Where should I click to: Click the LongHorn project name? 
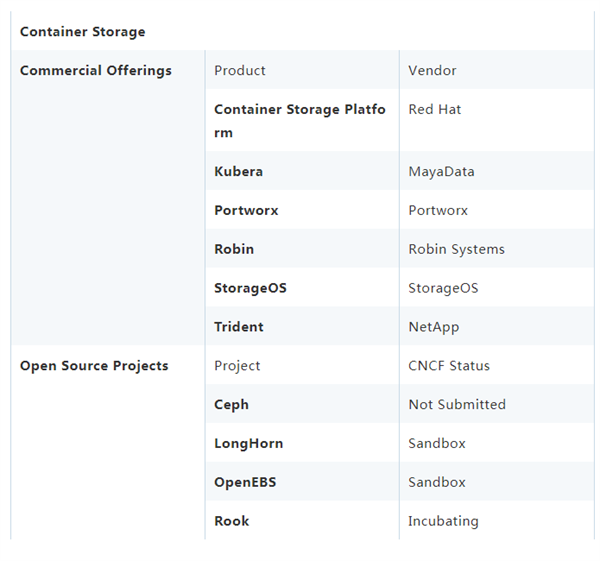pyautogui.click(x=248, y=444)
